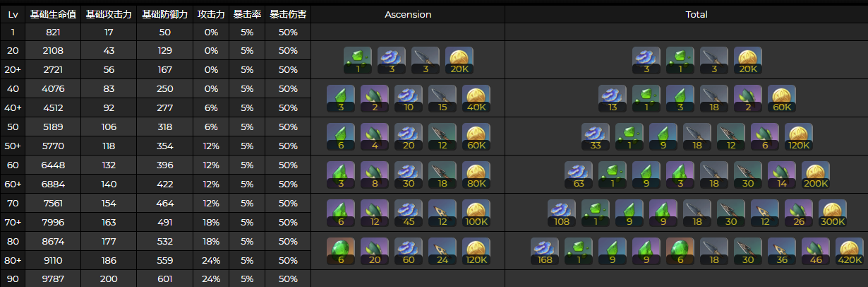Click the Total column header
This screenshot has width=868, height=287.
click(x=697, y=14)
